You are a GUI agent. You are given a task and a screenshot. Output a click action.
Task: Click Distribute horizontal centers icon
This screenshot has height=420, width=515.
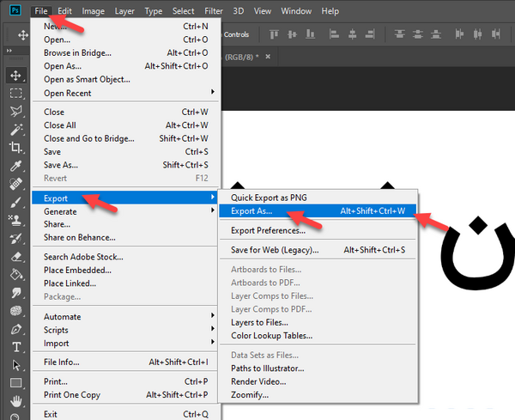pyautogui.click(x=477, y=33)
